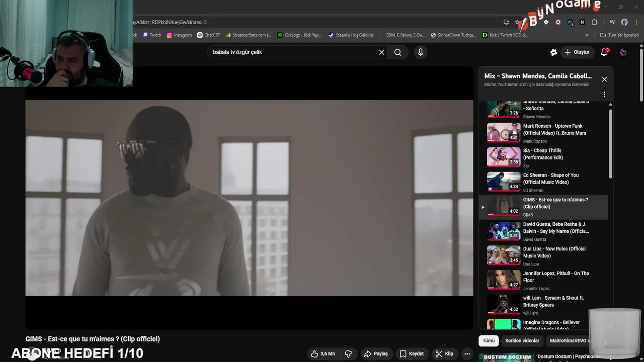Image resolution: width=644 pixels, height=362 pixels.
Task: Click the Mix - Shawn Mendes playlist title
Action: click(x=538, y=76)
